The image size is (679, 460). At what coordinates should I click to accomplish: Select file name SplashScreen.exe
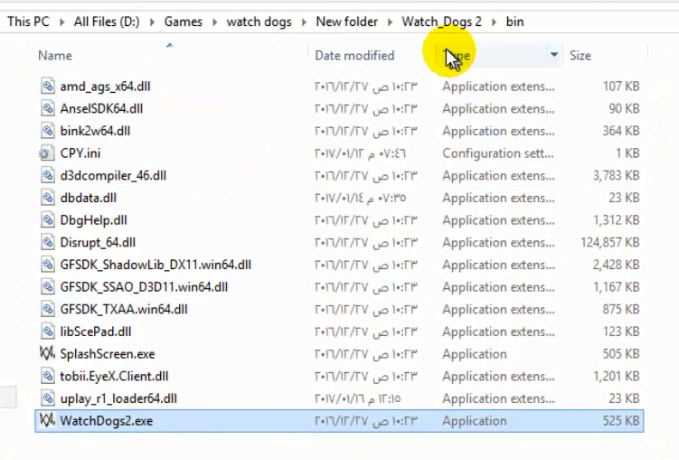107,354
